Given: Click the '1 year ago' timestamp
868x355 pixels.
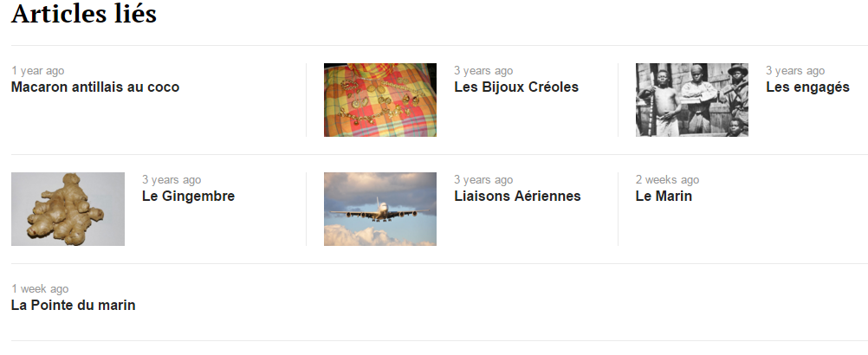Looking at the screenshot, I should click(x=37, y=71).
